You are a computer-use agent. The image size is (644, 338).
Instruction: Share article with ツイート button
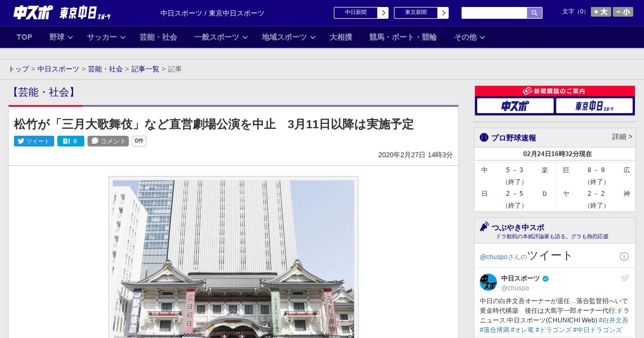(x=34, y=141)
